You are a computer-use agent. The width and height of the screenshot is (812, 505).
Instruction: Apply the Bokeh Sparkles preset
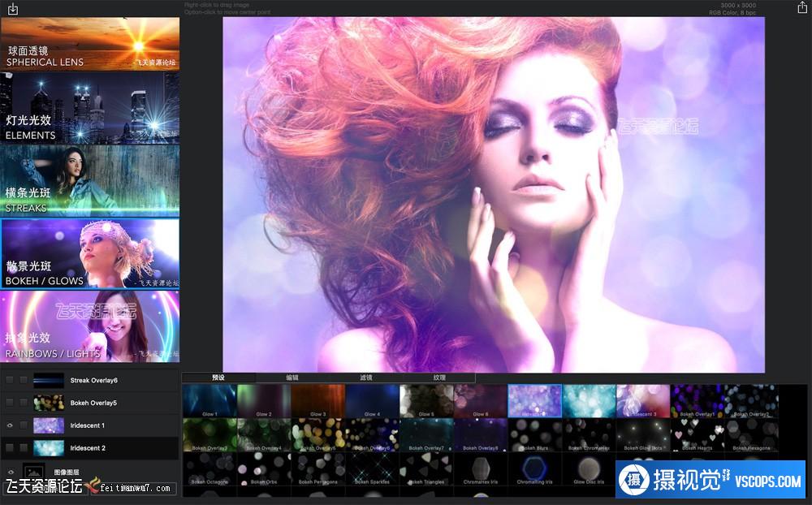click(372, 468)
